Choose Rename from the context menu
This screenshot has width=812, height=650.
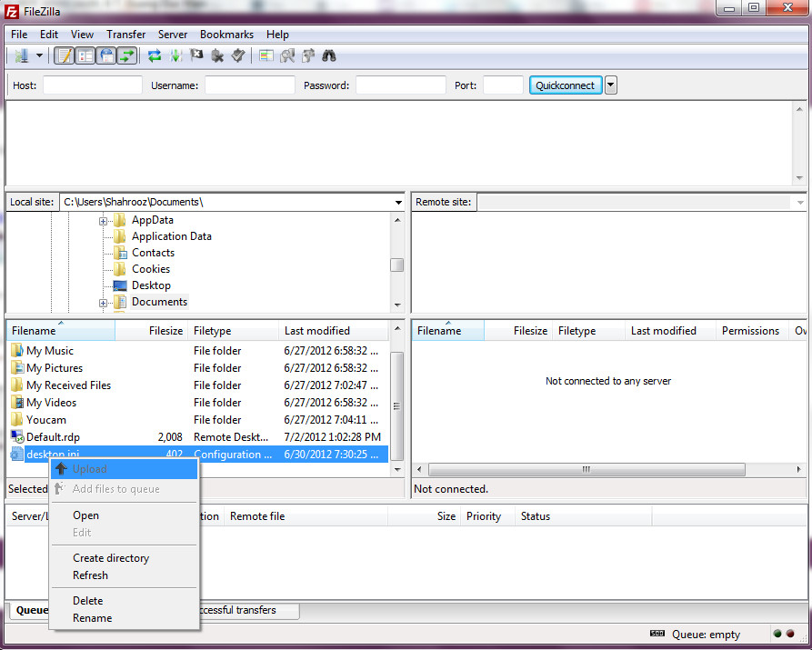[x=125, y=618]
